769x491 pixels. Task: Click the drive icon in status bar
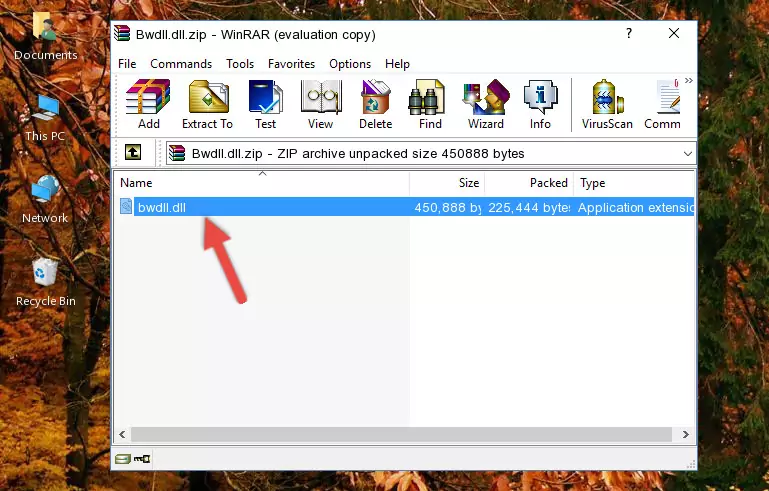123,459
